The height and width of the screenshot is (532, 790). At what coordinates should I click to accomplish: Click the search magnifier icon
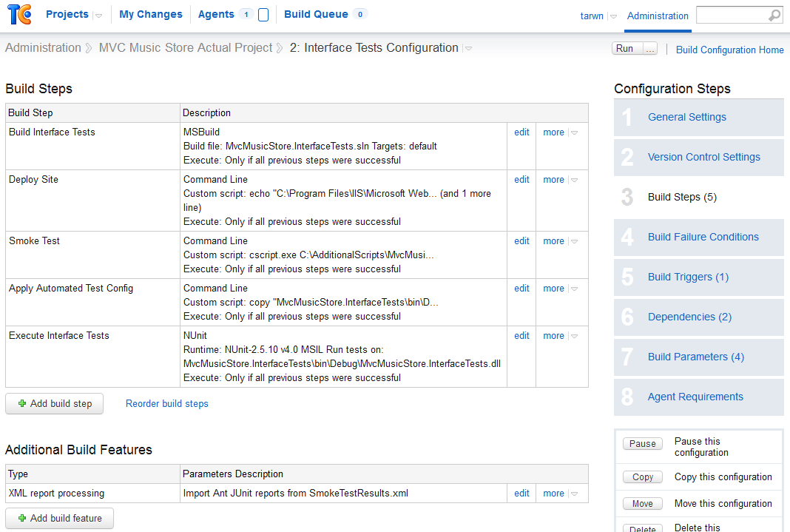[774, 16]
